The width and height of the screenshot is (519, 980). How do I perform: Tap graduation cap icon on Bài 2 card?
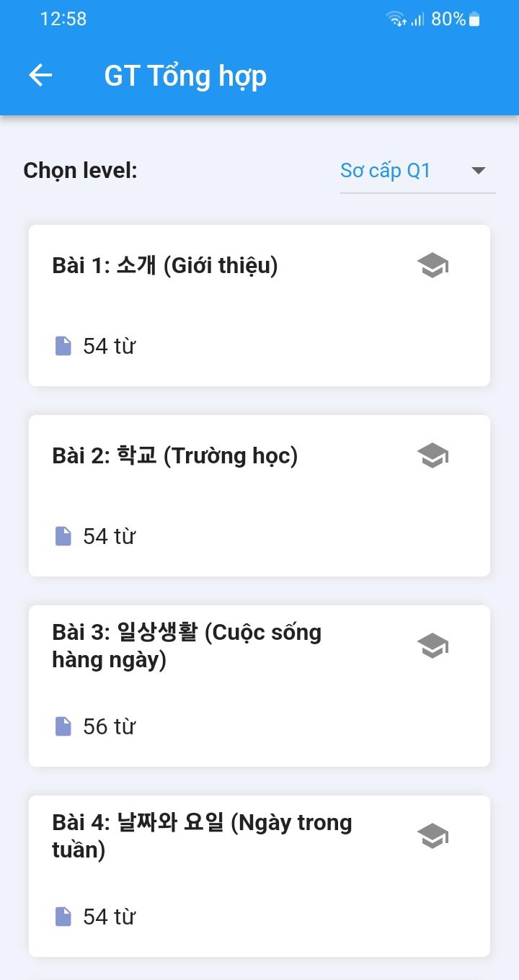point(432,455)
